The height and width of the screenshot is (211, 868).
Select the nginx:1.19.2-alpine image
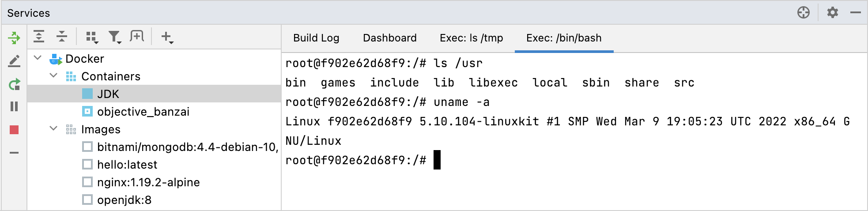click(148, 182)
